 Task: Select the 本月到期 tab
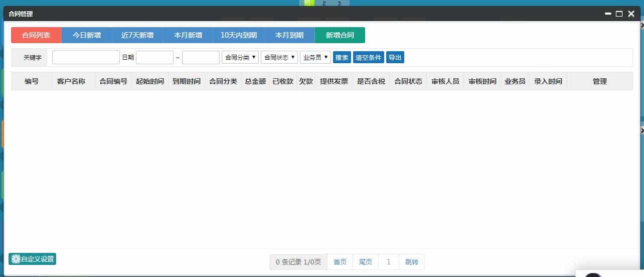pos(289,35)
